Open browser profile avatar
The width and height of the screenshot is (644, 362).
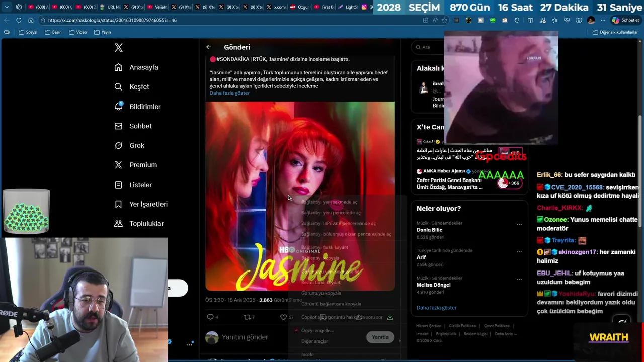point(591,20)
